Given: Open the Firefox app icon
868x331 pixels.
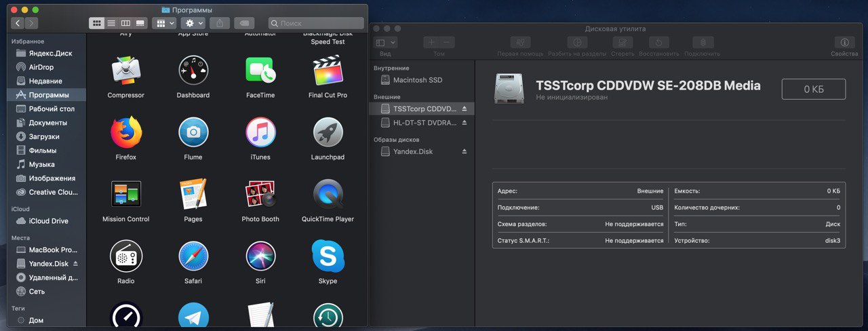Looking at the screenshot, I should pos(126,132).
